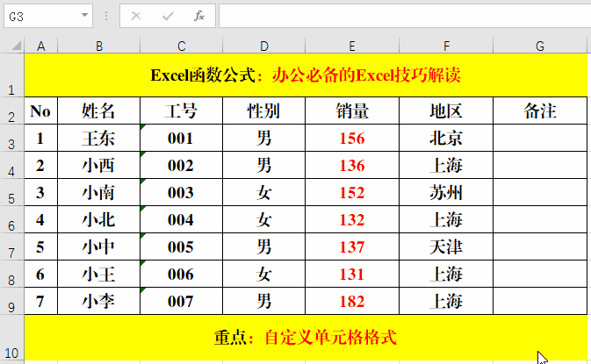Click the '姓名' header cell
This screenshot has width=591, height=364.
coord(98,111)
